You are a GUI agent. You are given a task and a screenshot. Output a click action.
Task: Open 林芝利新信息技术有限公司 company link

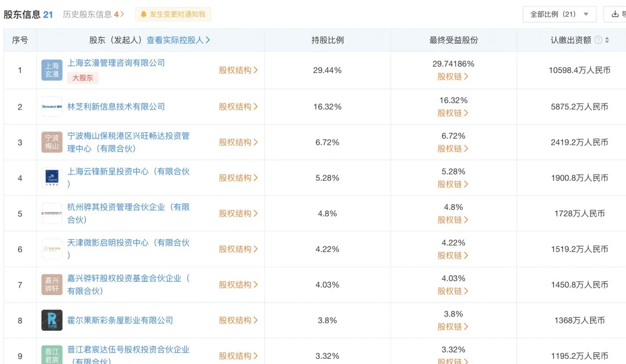point(116,107)
